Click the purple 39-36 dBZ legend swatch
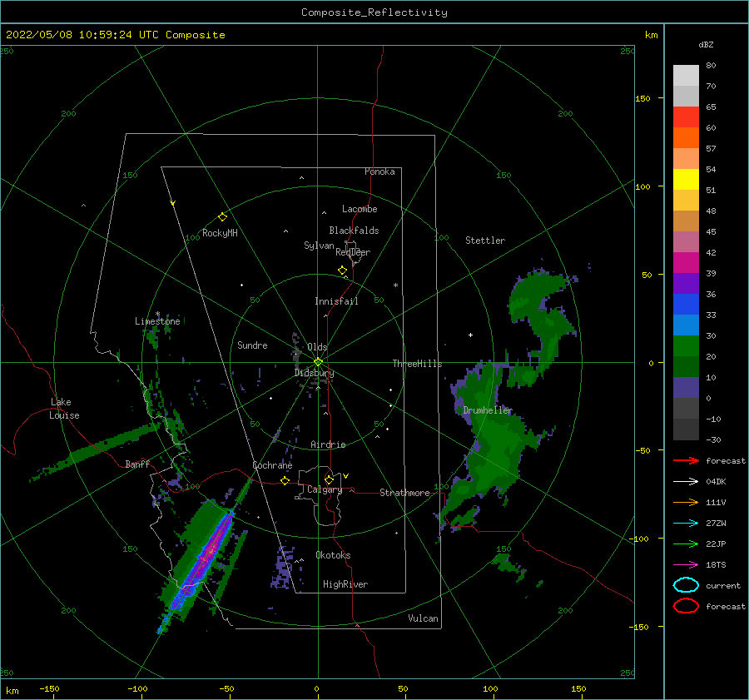 point(686,283)
